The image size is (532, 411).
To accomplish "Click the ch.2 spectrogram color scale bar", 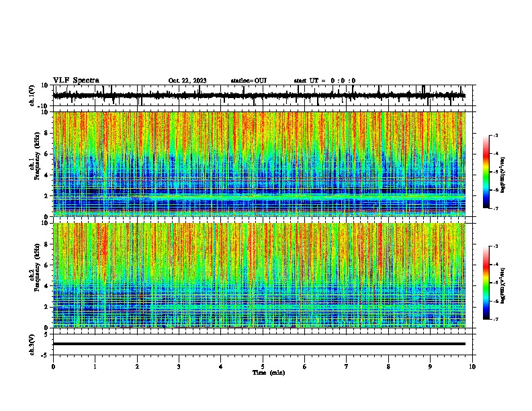I will (486, 283).
